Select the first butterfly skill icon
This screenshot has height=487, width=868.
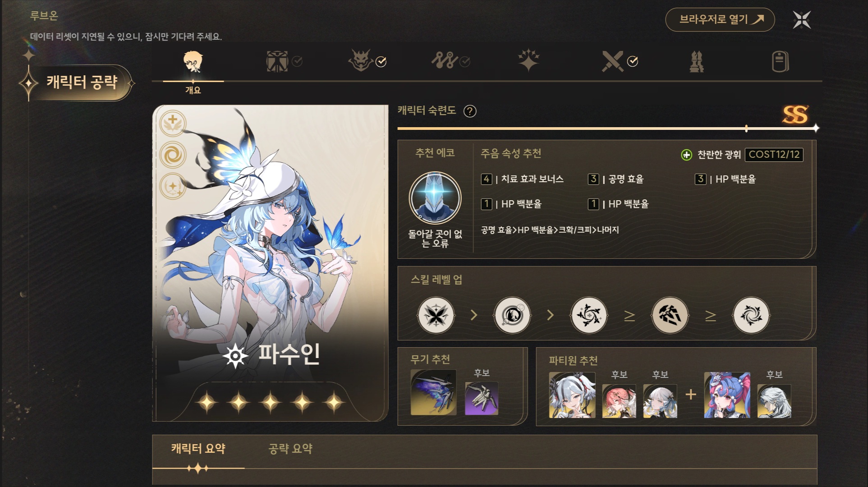point(436,315)
